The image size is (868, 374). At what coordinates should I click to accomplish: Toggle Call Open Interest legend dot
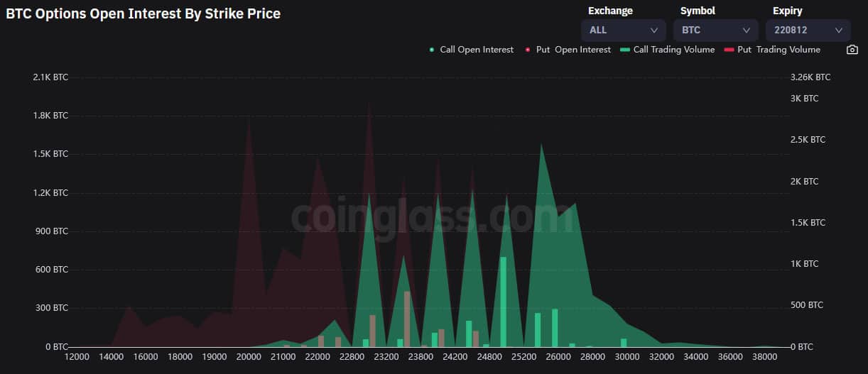[432, 50]
